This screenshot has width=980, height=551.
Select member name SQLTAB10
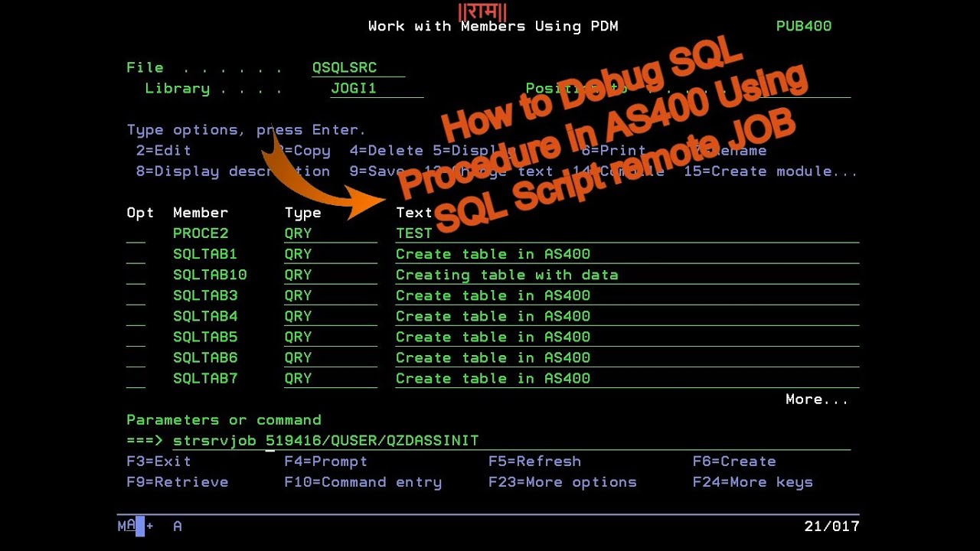[x=210, y=275]
